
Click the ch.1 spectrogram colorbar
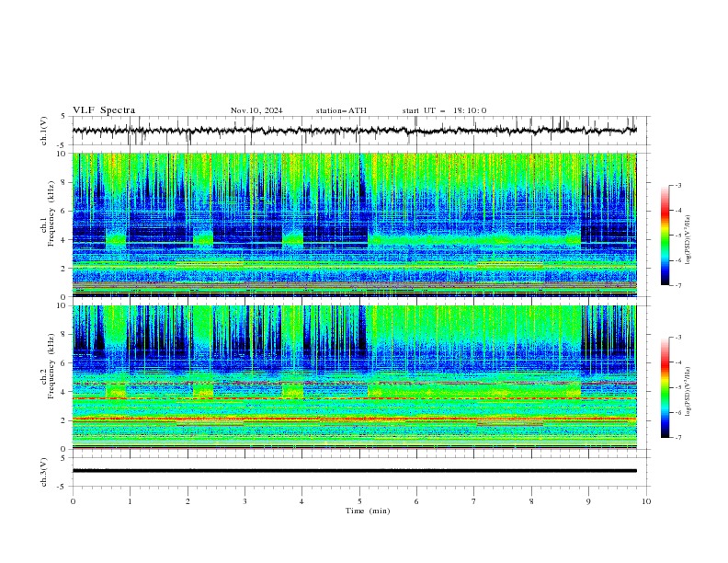click(665, 236)
